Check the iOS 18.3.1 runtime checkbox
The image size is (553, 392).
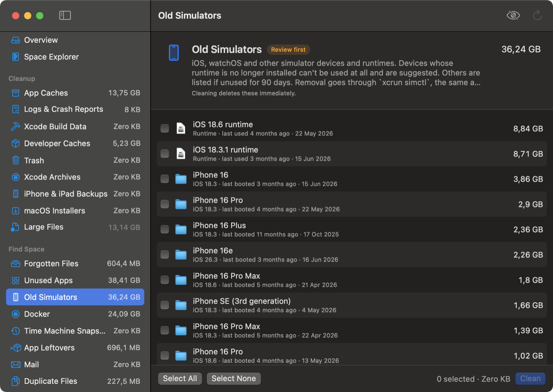click(x=165, y=154)
